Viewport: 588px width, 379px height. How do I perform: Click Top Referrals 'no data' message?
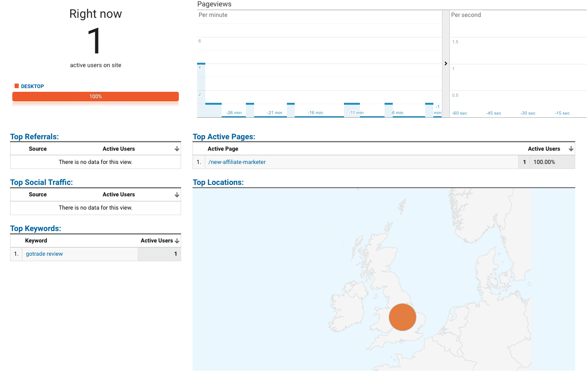coord(96,162)
